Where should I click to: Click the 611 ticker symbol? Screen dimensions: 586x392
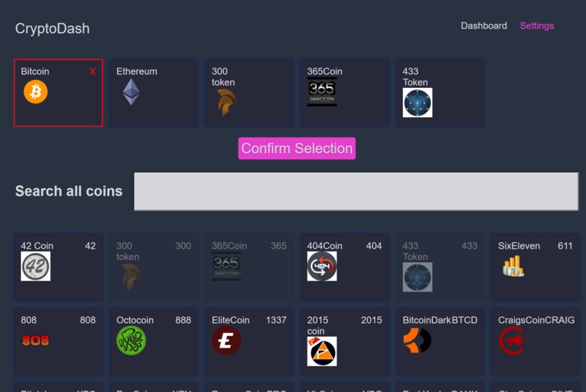point(565,246)
